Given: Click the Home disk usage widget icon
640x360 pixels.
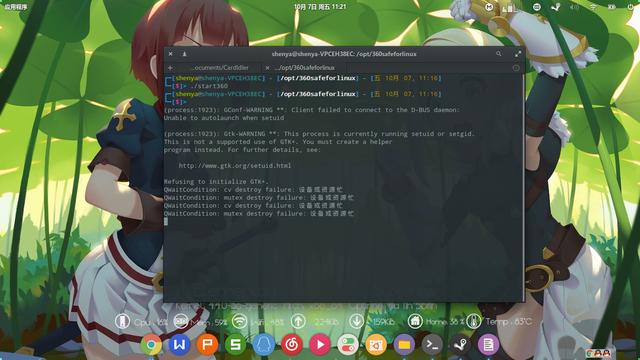Looking at the screenshot, I should (x=415, y=321).
